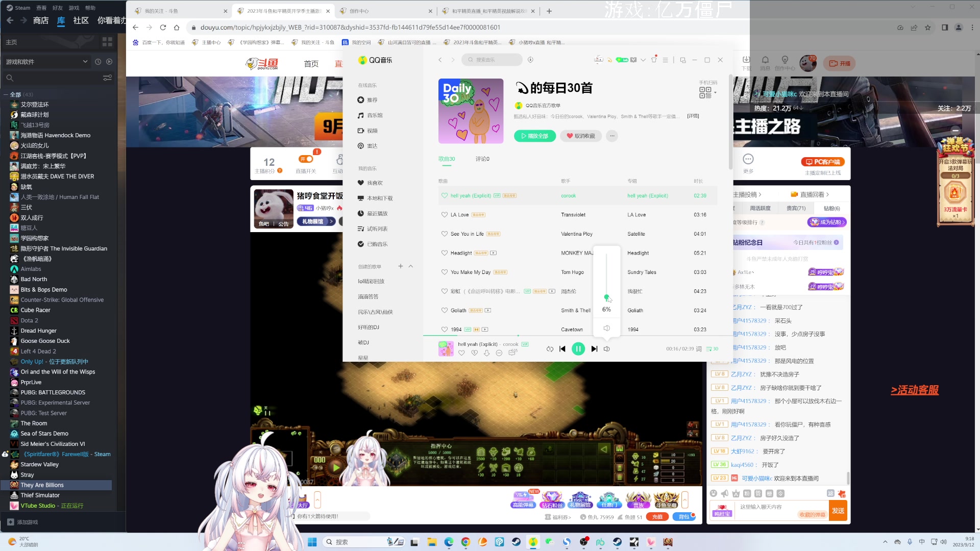The width and height of the screenshot is (980, 551).
Task: Click the 播放全部 play all button
Action: point(534,136)
